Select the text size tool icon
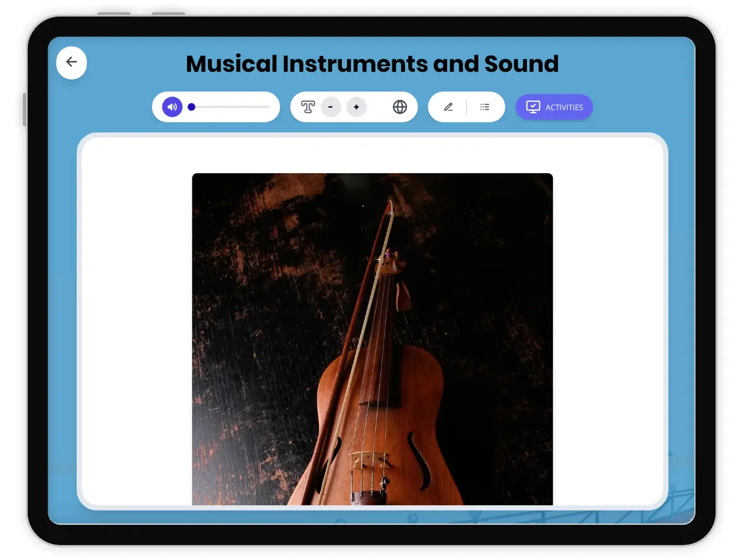Image resolution: width=742 pixels, height=560 pixels. pos(308,106)
